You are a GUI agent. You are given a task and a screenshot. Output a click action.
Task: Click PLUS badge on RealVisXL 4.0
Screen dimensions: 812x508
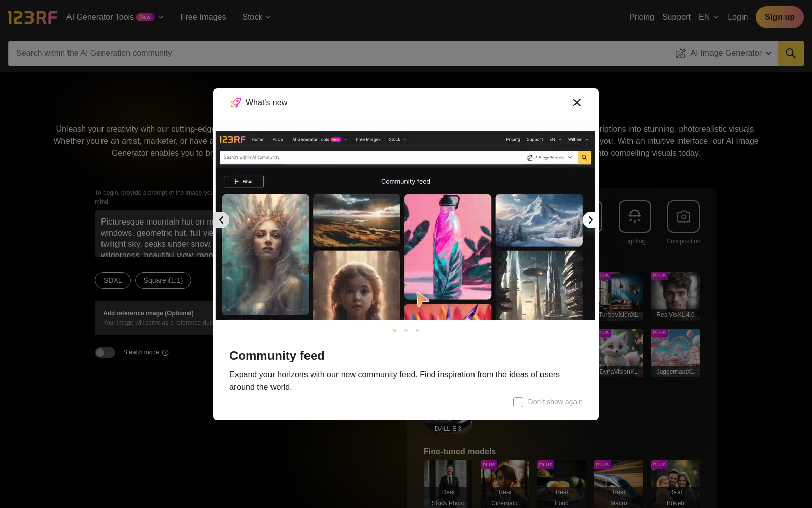tap(659, 276)
